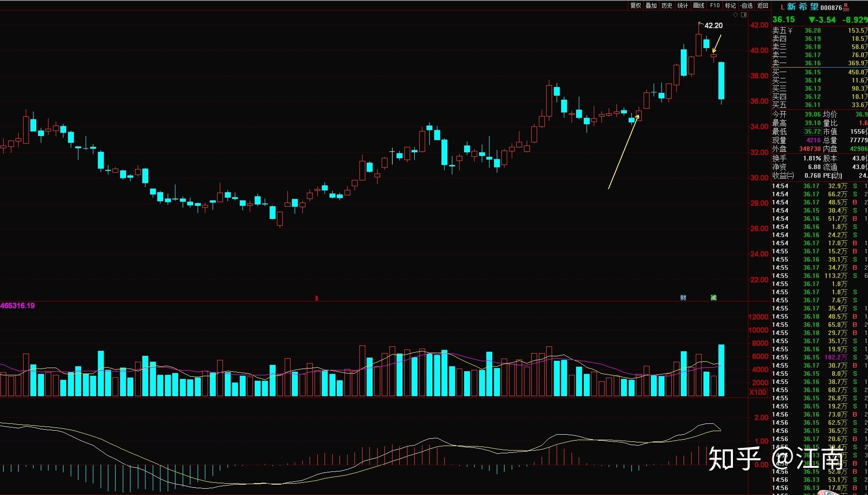
Task: Click the 2.00 MACD axis label
Action: pyautogui.click(x=761, y=417)
